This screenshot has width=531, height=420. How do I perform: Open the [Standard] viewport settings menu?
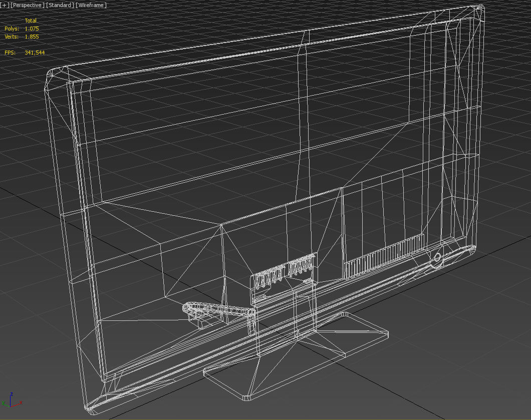click(x=60, y=5)
